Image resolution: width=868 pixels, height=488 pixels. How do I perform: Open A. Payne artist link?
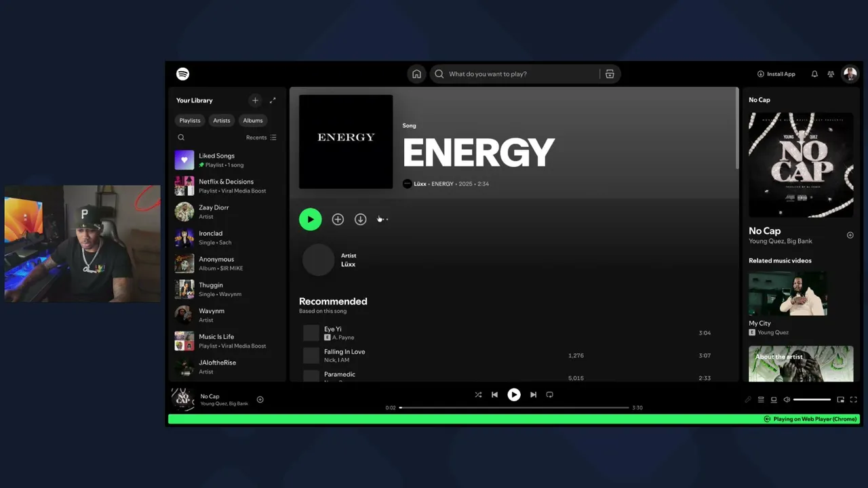tap(343, 338)
